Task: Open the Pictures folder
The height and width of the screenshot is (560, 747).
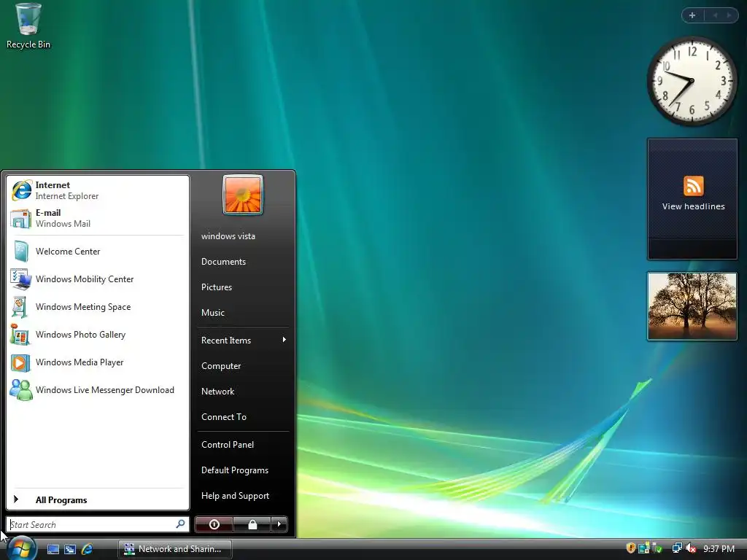Action: (243, 287)
